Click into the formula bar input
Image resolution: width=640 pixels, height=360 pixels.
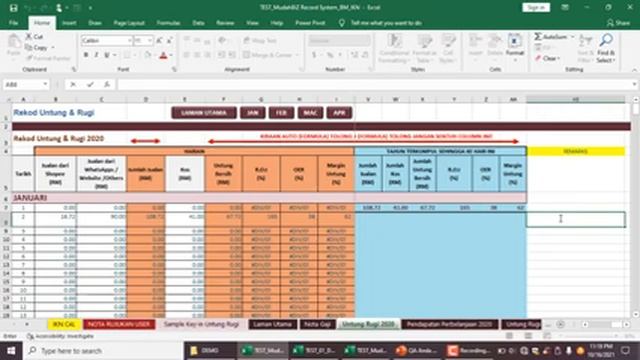pyautogui.click(x=373, y=84)
